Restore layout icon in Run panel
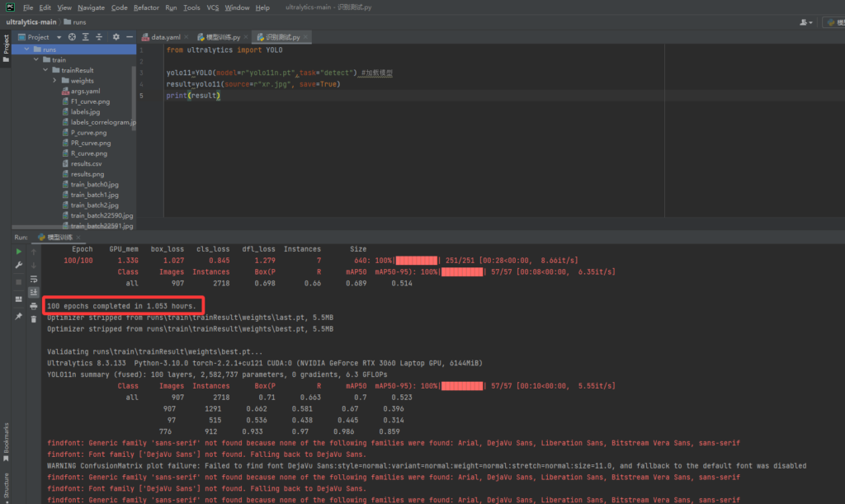Image resolution: width=845 pixels, height=504 pixels. pos(18,299)
